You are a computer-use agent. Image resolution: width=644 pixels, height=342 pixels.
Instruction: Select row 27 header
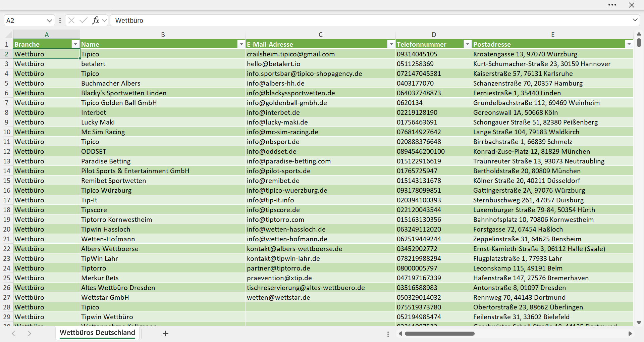7,297
